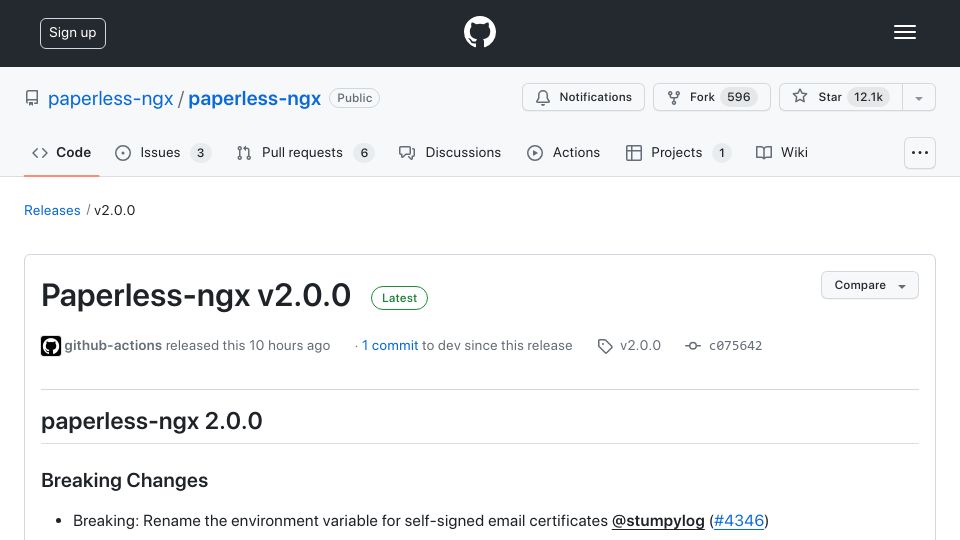The image size is (960, 540).
Task: Click the bell icon in Notifications
Action: pos(542,97)
